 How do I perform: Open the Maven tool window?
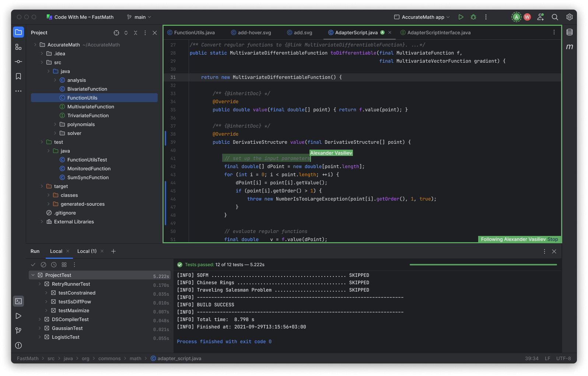(x=570, y=47)
